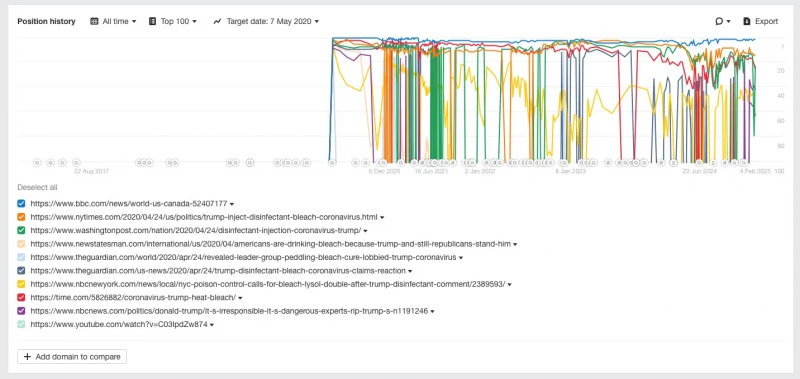The height and width of the screenshot is (379, 800).
Task: Toggle the washingtonpost.com URL checkbox
Action: (x=21, y=230)
